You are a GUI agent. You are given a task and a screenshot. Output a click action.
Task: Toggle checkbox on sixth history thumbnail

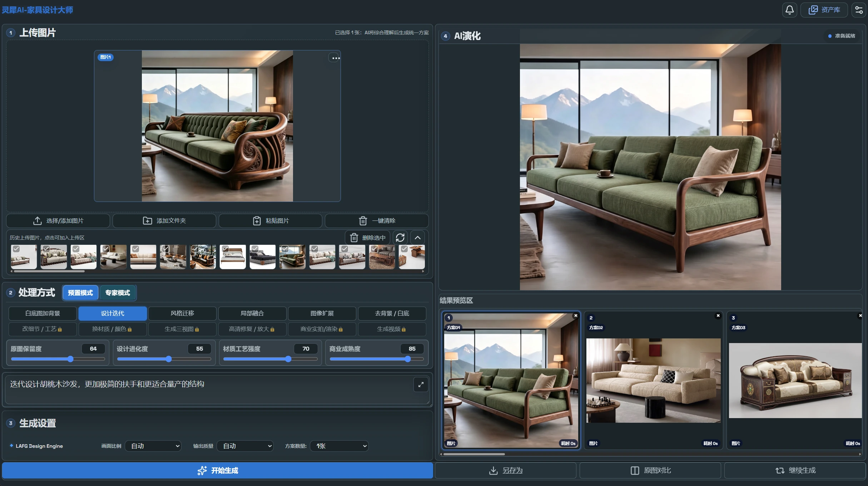coord(165,249)
